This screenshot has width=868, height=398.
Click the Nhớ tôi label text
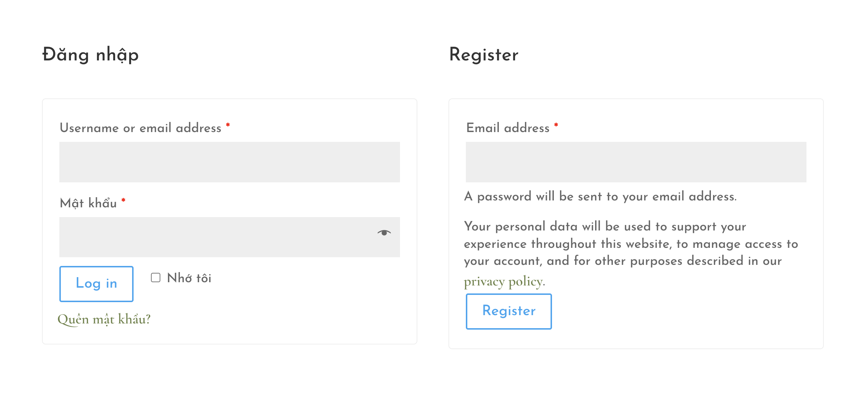pos(189,278)
